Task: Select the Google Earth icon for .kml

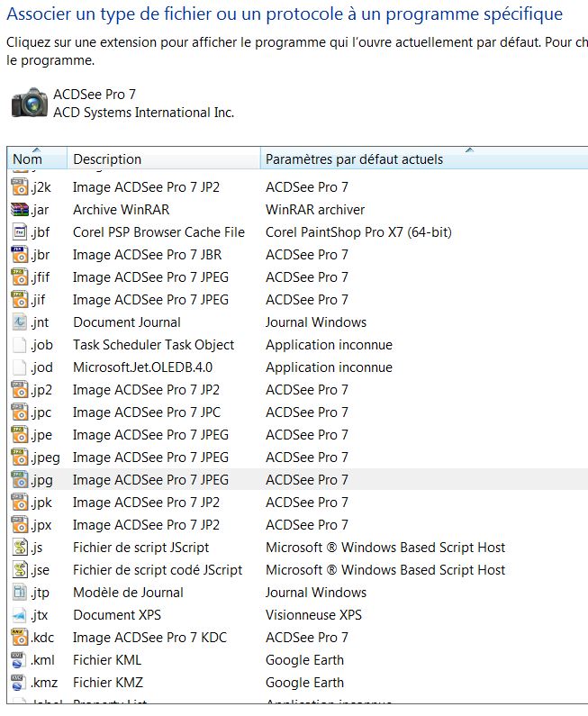Action: pyautogui.click(x=20, y=660)
